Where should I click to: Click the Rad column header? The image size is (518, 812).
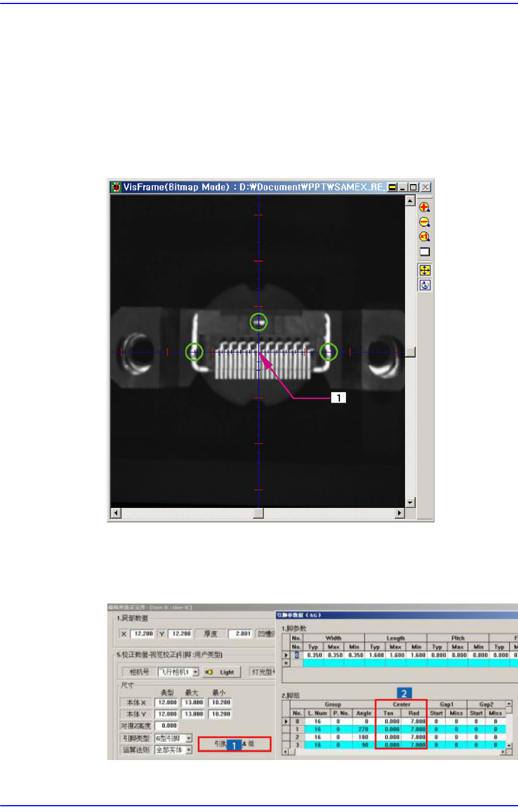414,713
